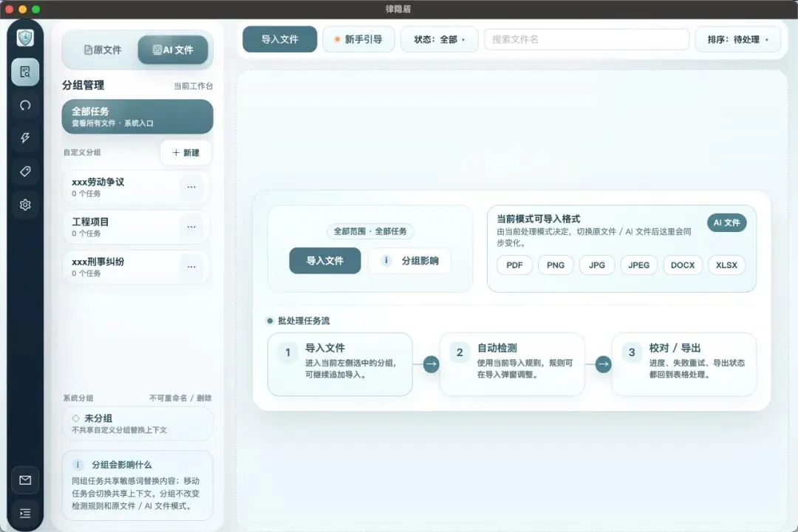Click the PNG format chip
Screen dimensions: 798x532
pos(555,265)
